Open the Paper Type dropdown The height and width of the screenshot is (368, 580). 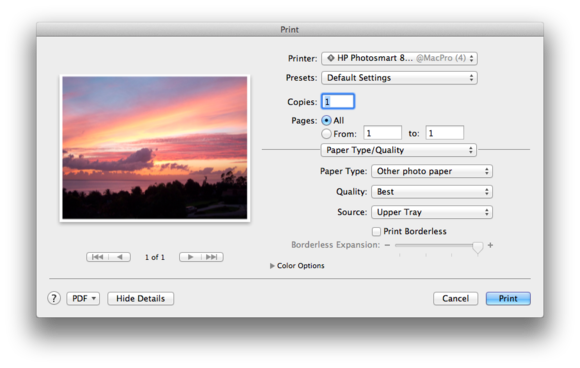tap(432, 171)
